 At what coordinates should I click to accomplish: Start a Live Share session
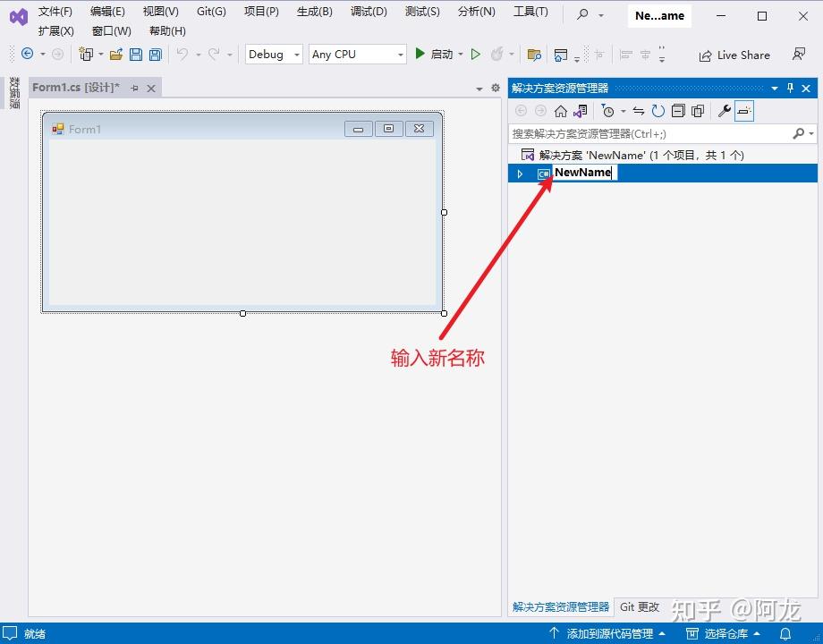[x=734, y=55]
